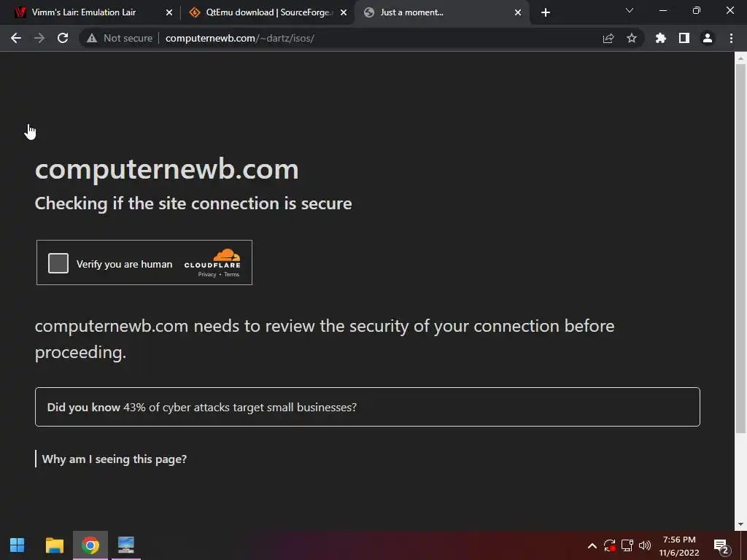
Task: Reload the current page
Action: [63, 38]
